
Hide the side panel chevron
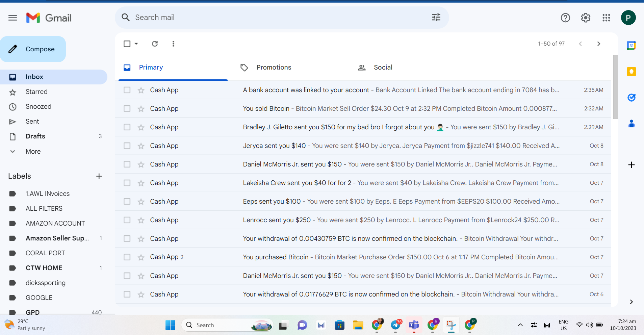tap(631, 302)
